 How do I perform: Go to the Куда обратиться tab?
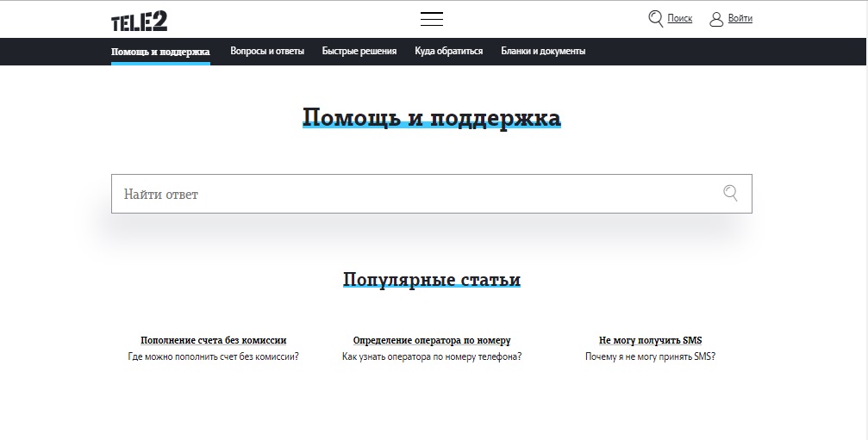pos(448,51)
